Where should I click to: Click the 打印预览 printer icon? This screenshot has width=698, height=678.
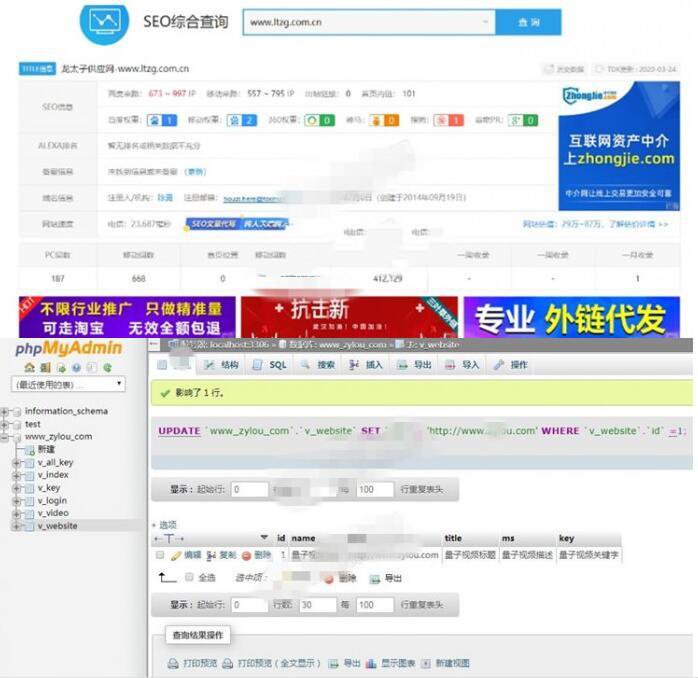[173, 664]
